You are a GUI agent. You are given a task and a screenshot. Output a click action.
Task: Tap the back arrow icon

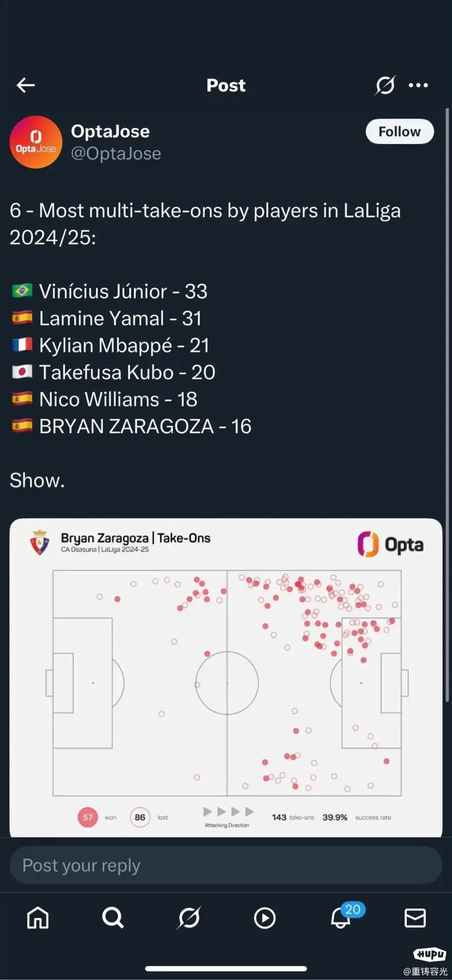(25, 85)
